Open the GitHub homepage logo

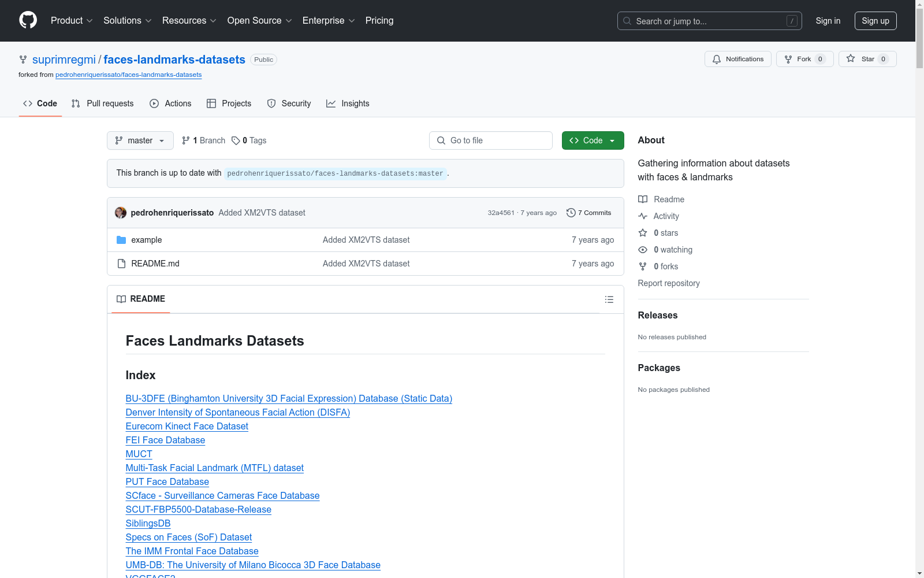tap(28, 20)
